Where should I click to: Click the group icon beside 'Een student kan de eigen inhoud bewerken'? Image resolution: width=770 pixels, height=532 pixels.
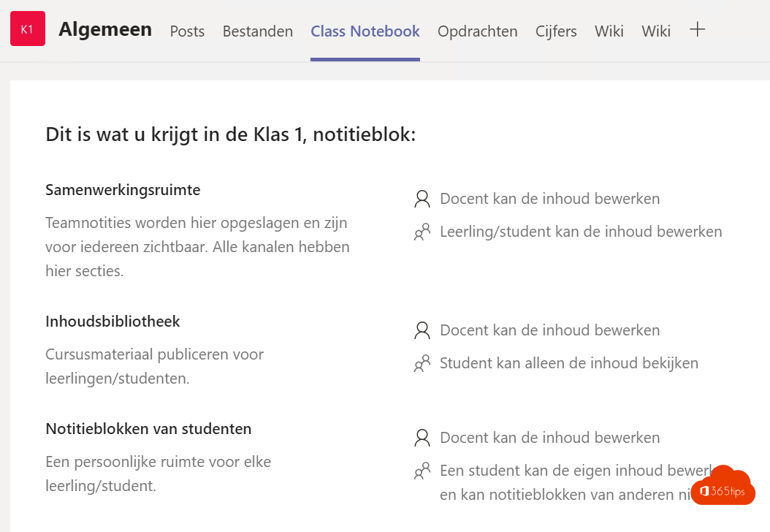(x=422, y=471)
